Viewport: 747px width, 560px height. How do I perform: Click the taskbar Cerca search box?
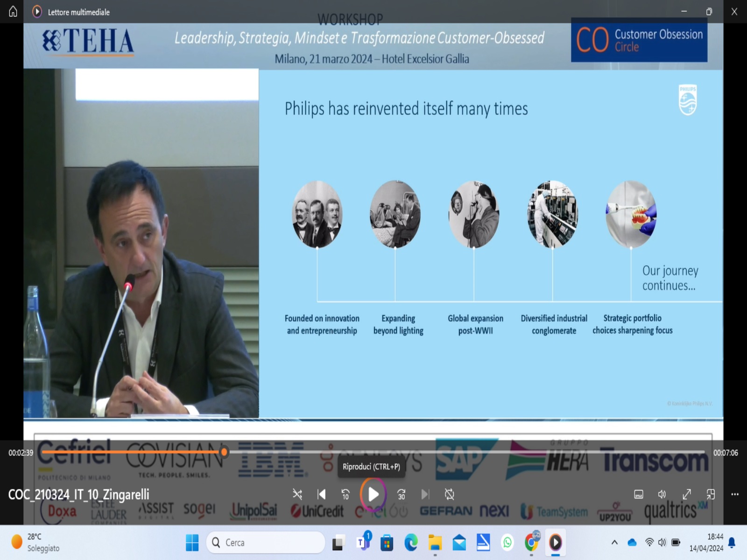point(265,542)
